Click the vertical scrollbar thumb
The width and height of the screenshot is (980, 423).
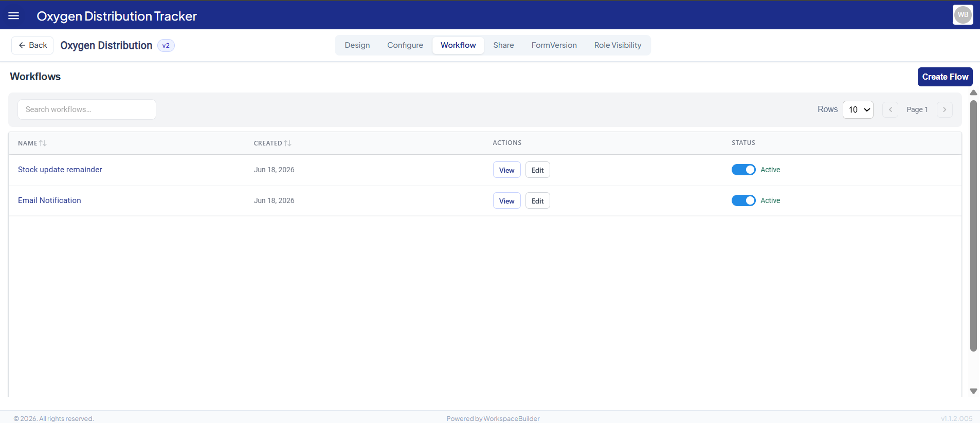click(973, 226)
